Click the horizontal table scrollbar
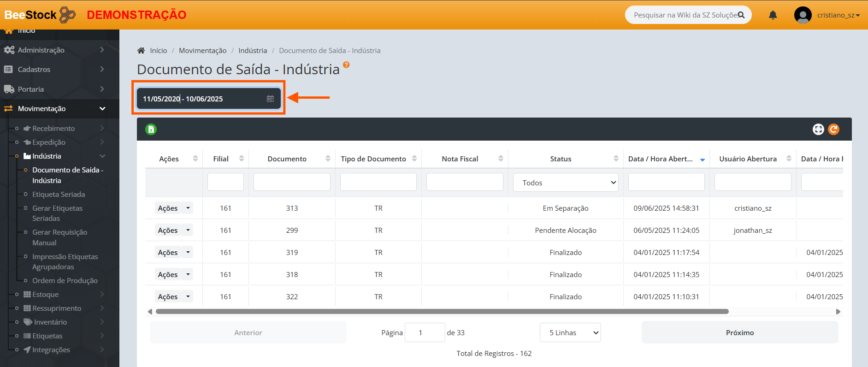The width and height of the screenshot is (868, 367). pyautogui.click(x=442, y=312)
